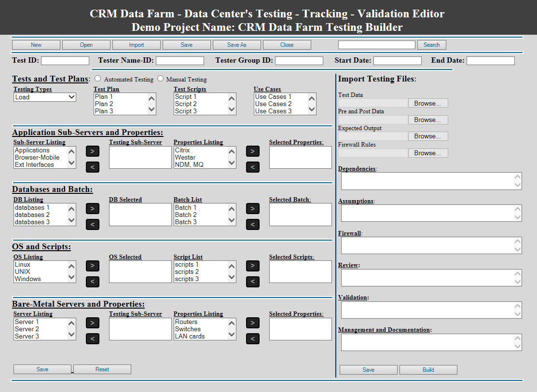Move Applications into Testing Sub-Server with arrow
This screenshot has width=537, height=392.
pyautogui.click(x=92, y=151)
